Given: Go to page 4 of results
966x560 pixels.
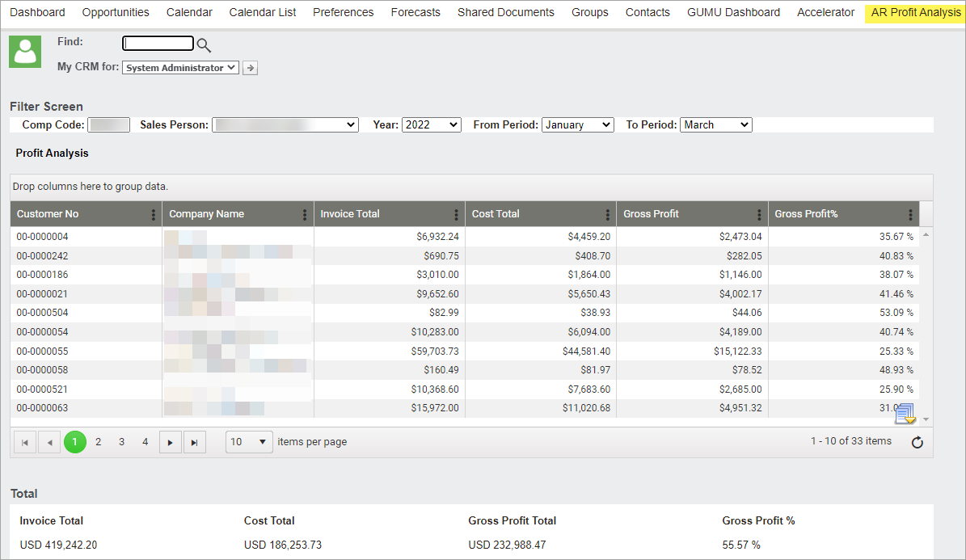Looking at the screenshot, I should [145, 442].
